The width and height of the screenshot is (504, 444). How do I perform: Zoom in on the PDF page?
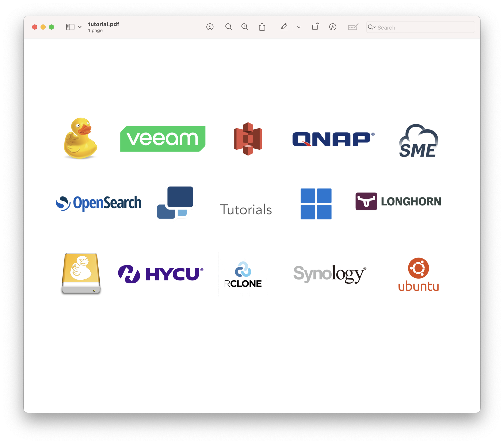click(x=245, y=27)
